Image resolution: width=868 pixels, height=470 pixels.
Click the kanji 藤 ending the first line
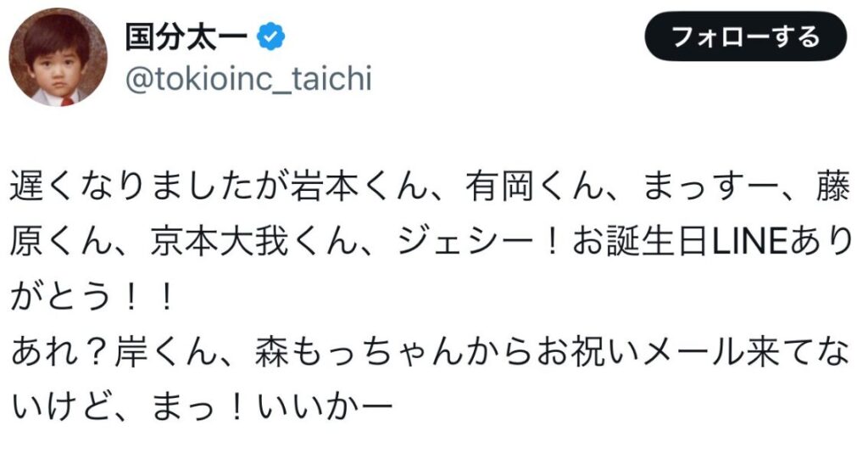point(832,187)
